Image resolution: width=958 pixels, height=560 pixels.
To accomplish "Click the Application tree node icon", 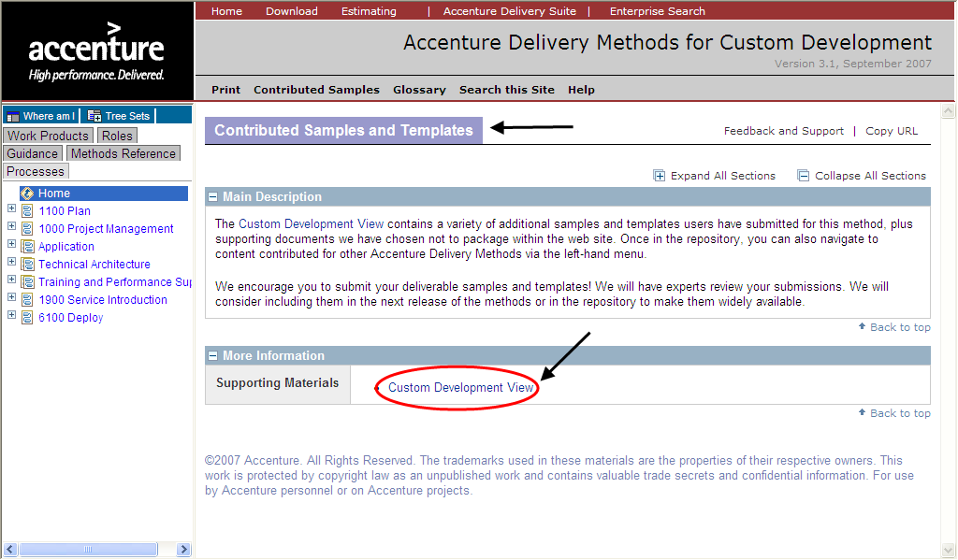I will tap(27, 247).
